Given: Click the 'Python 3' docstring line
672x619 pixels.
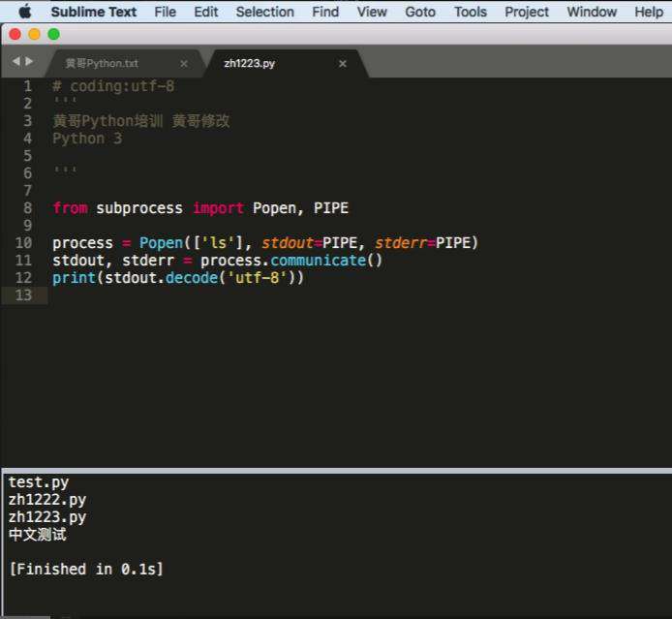Looking at the screenshot, I should 87,139.
